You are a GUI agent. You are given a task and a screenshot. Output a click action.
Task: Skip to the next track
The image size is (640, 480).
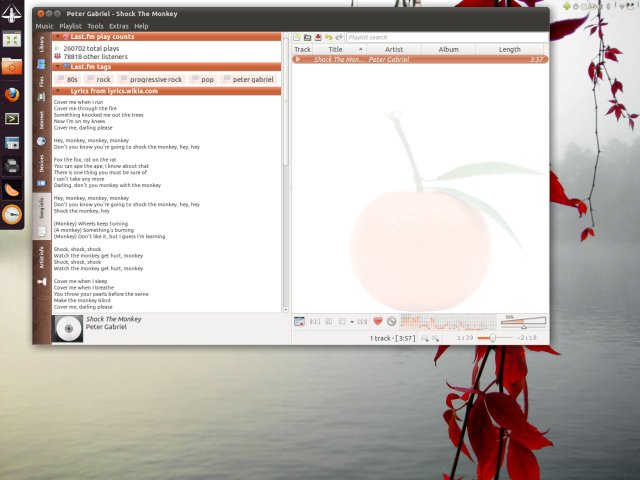point(362,321)
